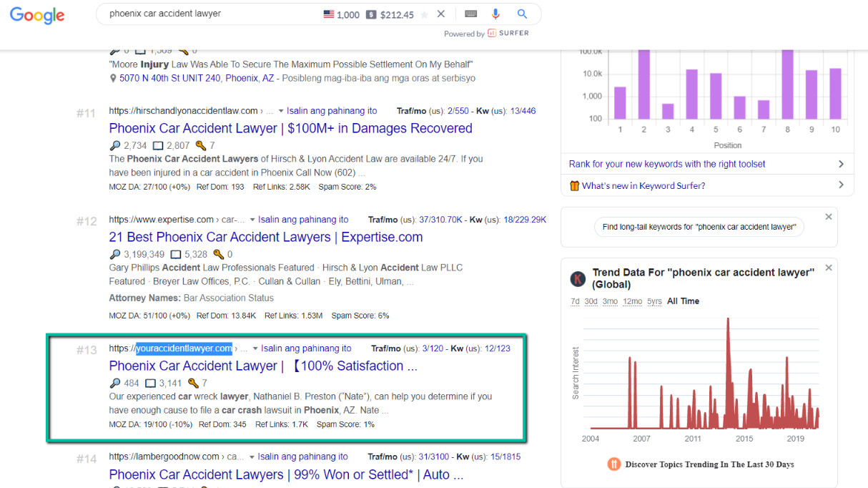Click Find long-tail keywords button

coord(699,227)
